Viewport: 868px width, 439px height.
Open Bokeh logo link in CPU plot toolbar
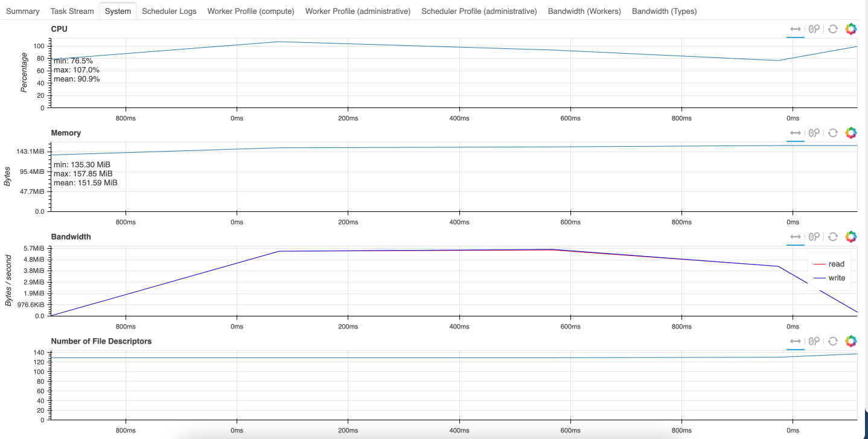click(x=851, y=29)
